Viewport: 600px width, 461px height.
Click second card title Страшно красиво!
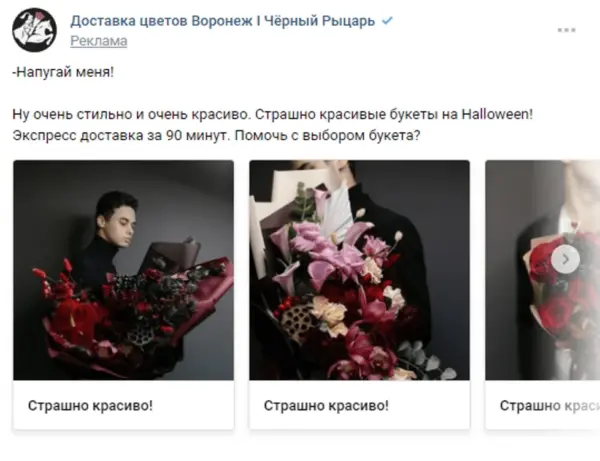[x=326, y=406]
